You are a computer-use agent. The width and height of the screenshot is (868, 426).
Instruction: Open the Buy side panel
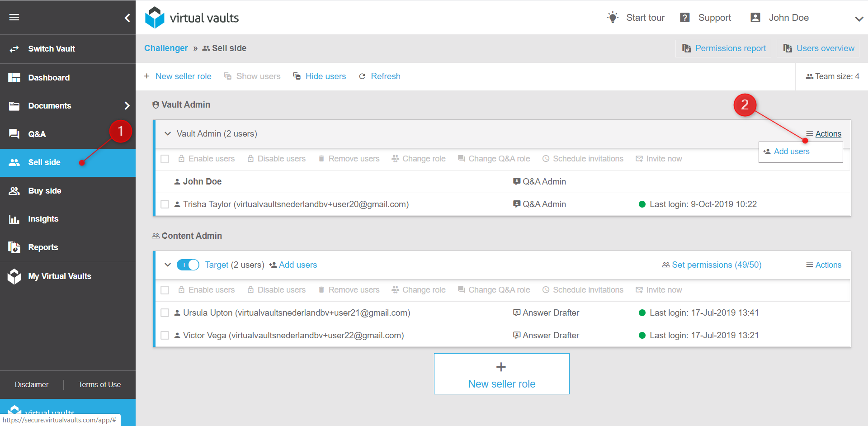click(45, 190)
